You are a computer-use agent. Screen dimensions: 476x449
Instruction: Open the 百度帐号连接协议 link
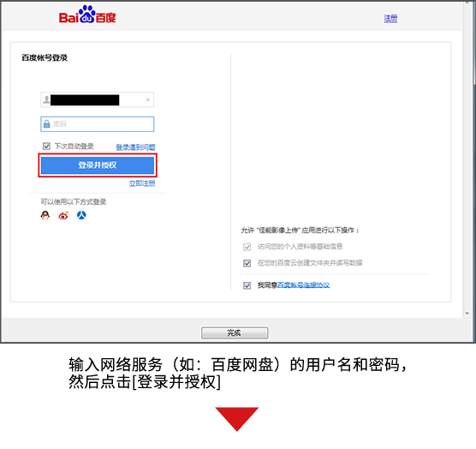tap(304, 285)
